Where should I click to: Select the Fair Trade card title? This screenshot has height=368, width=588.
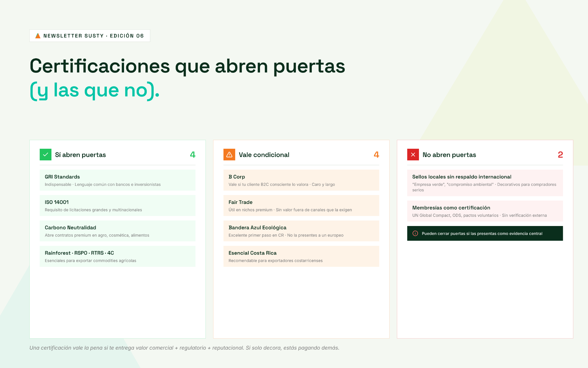[240, 202]
